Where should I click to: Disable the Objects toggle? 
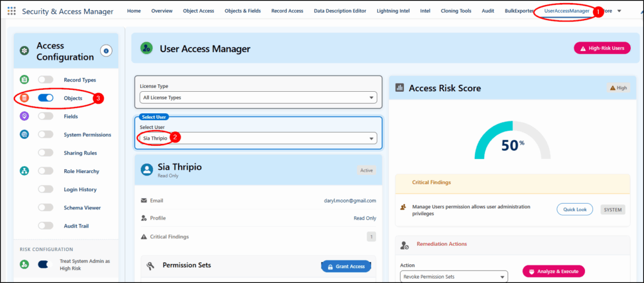(46, 98)
